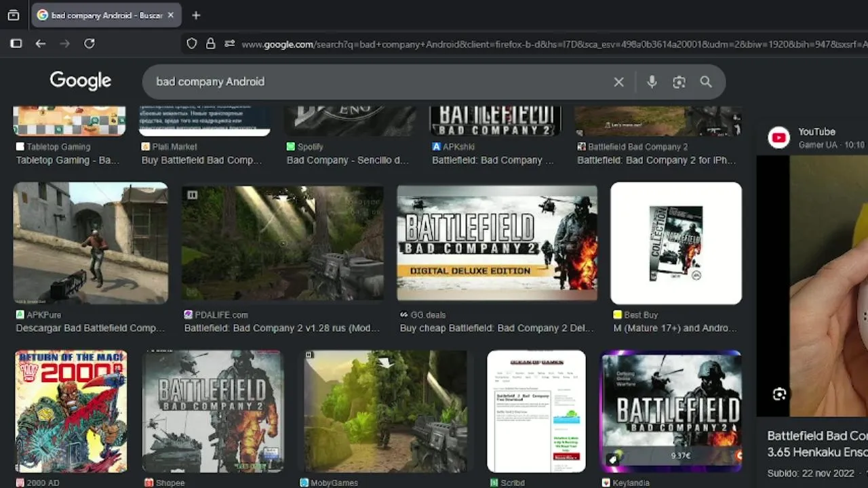Open the large YouTube preview image
The width and height of the screenshot is (868, 488).
[x=812, y=286]
